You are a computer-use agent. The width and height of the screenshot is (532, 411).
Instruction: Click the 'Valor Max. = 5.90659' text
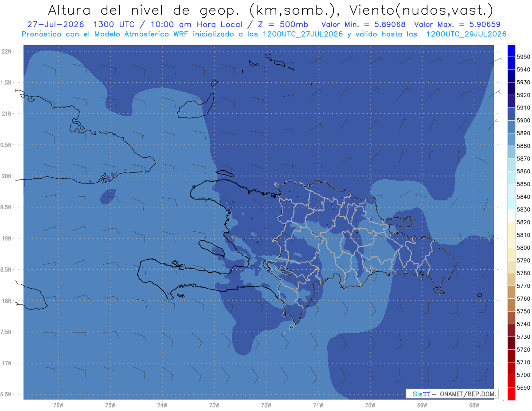(457, 24)
